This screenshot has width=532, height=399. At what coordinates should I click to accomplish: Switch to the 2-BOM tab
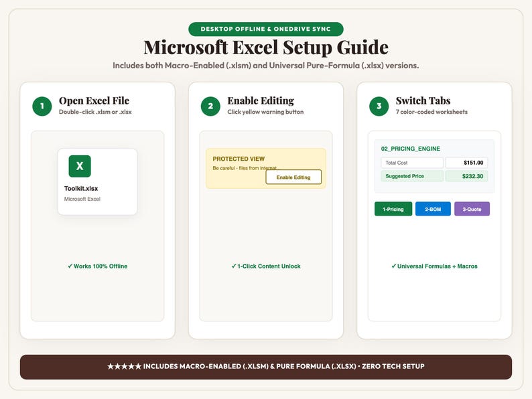433,209
